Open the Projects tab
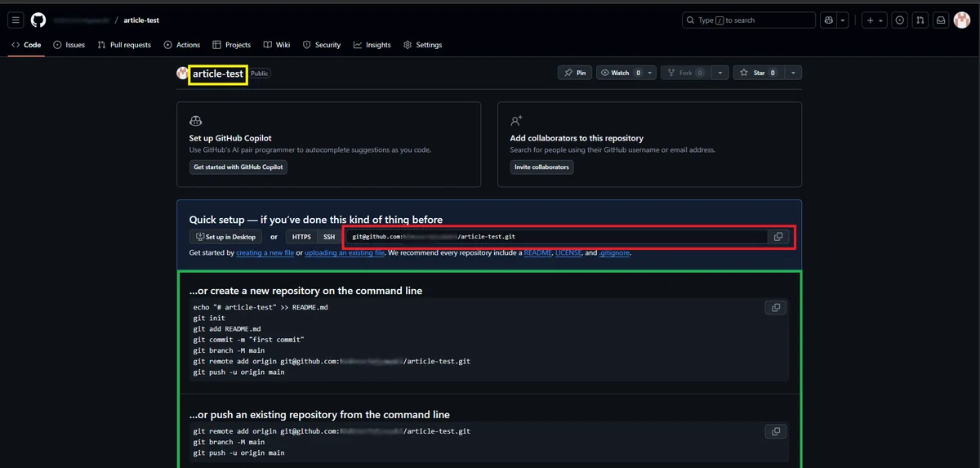980x468 pixels. tap(232, 45)
